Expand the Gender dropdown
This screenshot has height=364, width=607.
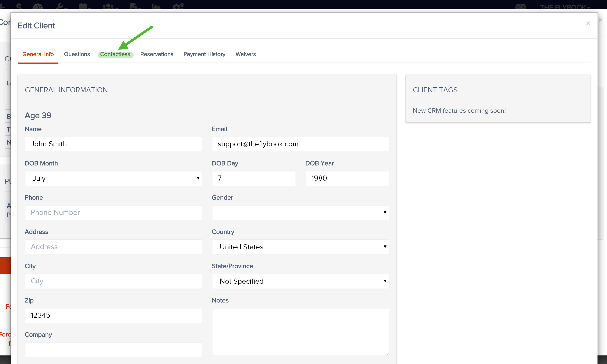point(300,213)
